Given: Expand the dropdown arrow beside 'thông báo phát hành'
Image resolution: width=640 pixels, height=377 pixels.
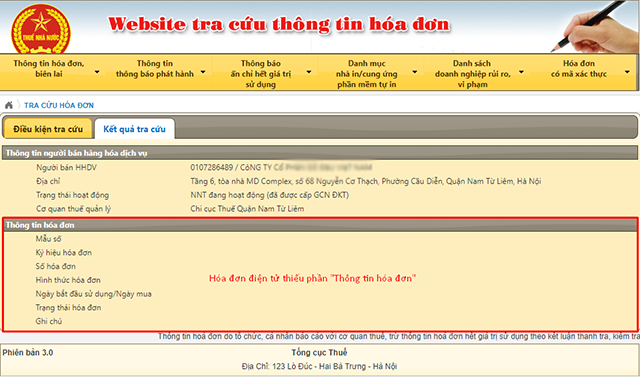Looking at the screenshot, I should tap(203, 72).
